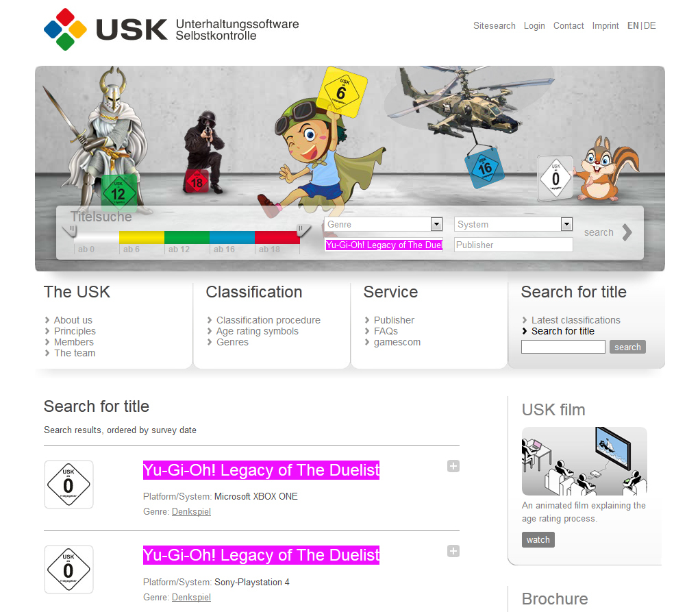
Task: Click the green USK 12 rating badge
Action: (118, 193)
